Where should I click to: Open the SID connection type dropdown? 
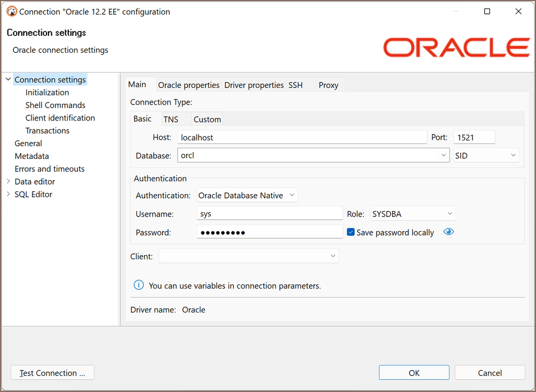(x=485, y=155)
